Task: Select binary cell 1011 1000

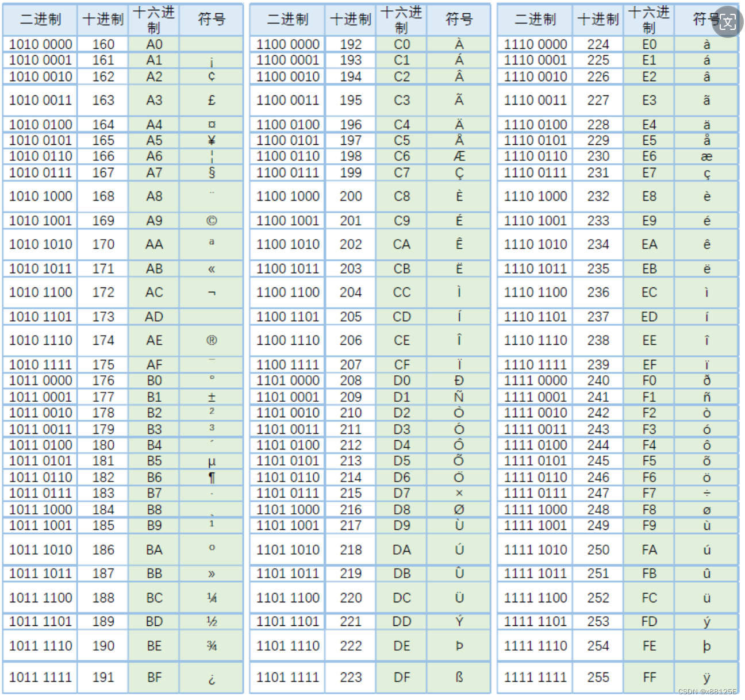Action: (40, 510)
